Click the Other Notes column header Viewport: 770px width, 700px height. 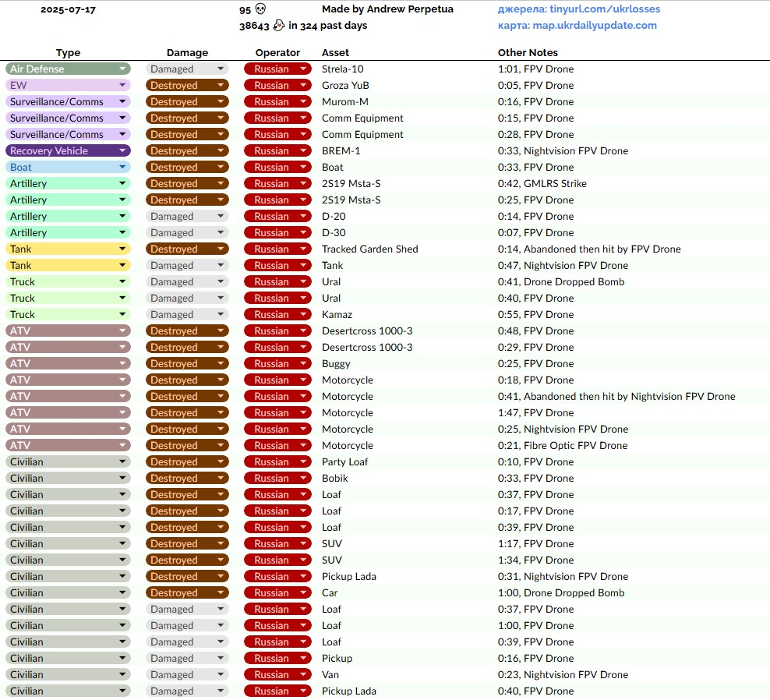528,52
